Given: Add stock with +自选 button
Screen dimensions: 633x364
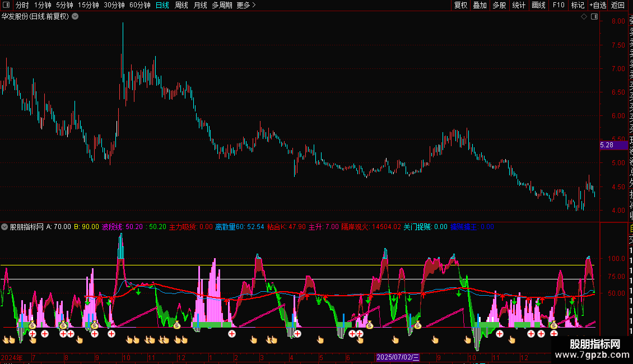Looking at the screenshot, I should [x=598, y=5].
